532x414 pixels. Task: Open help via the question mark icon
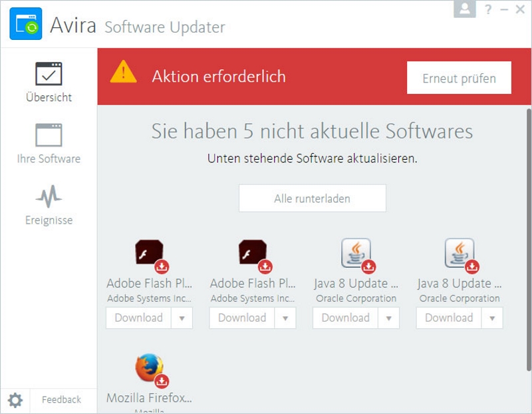pos(488,9)
